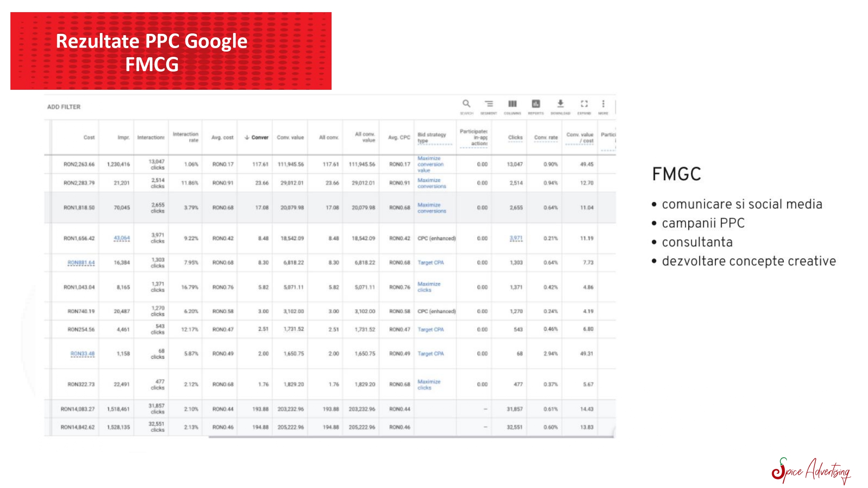The width and height of the screenshot is (868, 488).
Task: Click the Conv. rate column header
Action: (x=546, y=138)
